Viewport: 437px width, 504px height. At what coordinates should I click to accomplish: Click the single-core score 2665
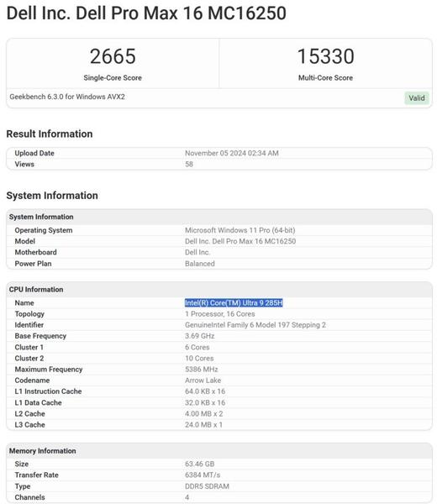[113, 56]
